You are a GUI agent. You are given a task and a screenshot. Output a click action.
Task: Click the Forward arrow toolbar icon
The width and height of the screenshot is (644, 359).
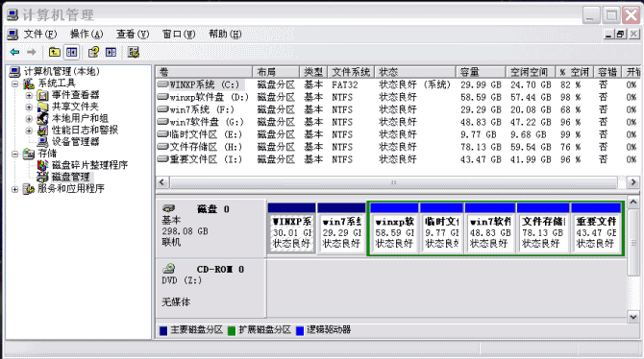point(31,52)
